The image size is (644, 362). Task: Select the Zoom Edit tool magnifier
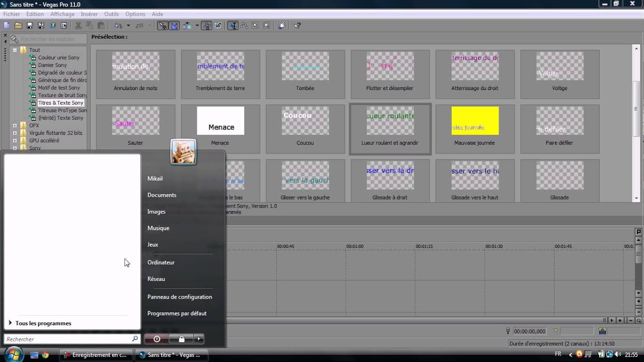tap(267, 26)
